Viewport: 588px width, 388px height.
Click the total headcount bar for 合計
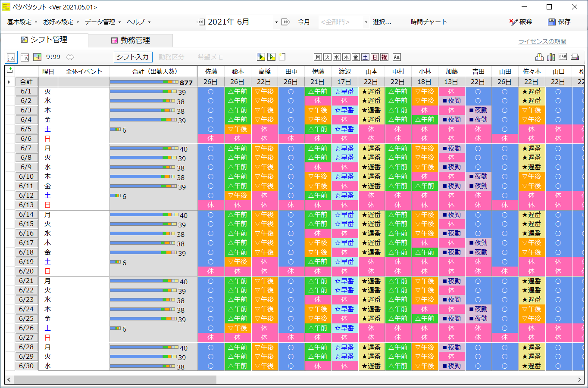tap(144, 82)
